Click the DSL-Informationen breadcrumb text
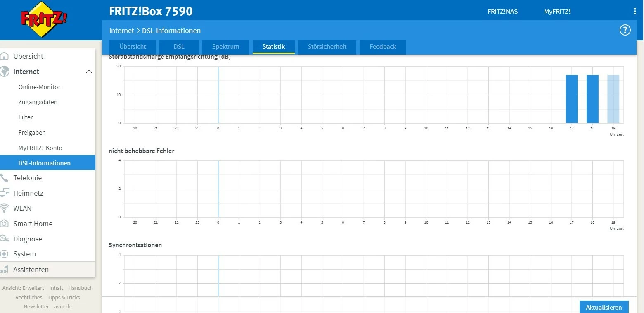 click(171, 31)
